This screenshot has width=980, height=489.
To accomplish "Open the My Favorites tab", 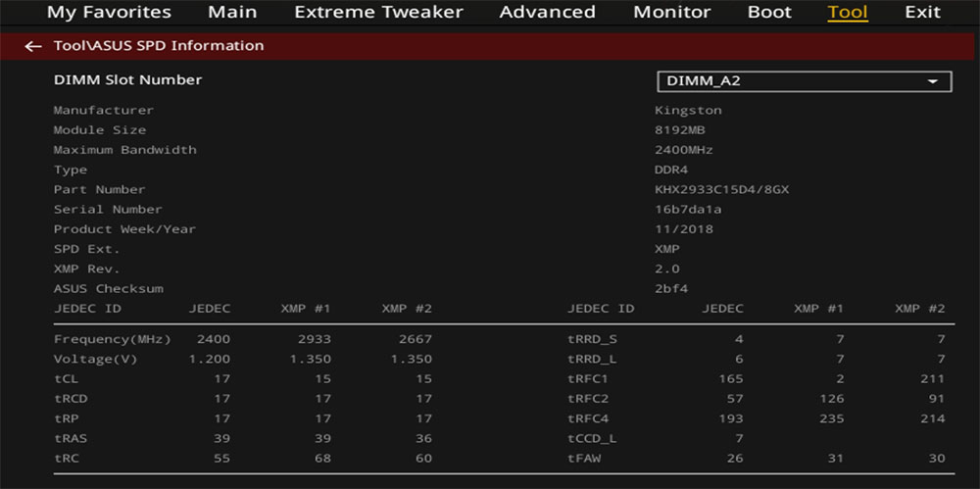I will coord(109,12).
